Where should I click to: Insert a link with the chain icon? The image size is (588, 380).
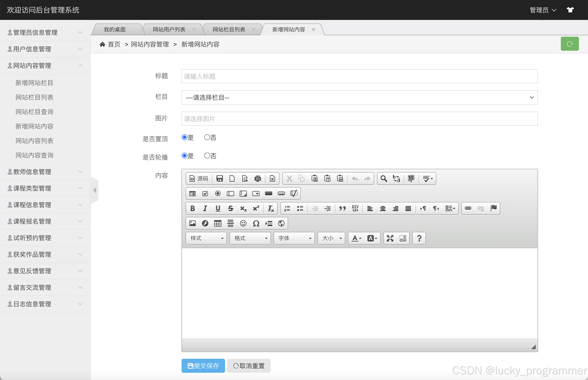pos(468,209)
